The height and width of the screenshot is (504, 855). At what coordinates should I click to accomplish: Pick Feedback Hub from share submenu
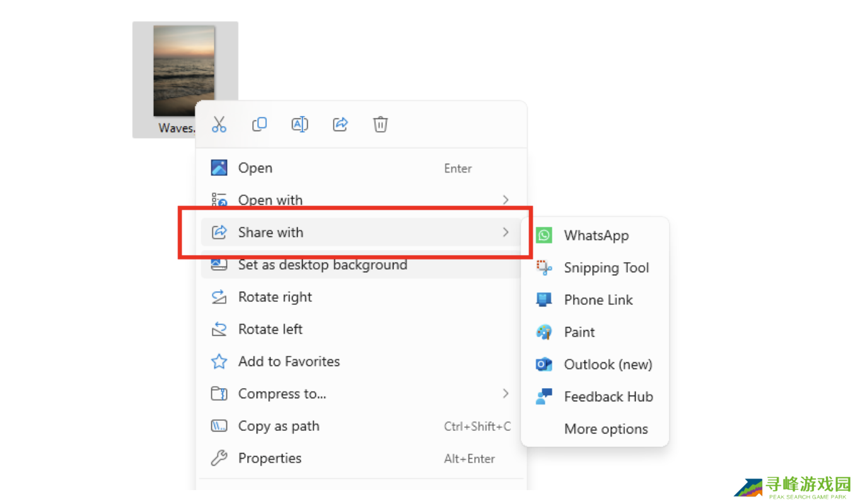point(608,397)
